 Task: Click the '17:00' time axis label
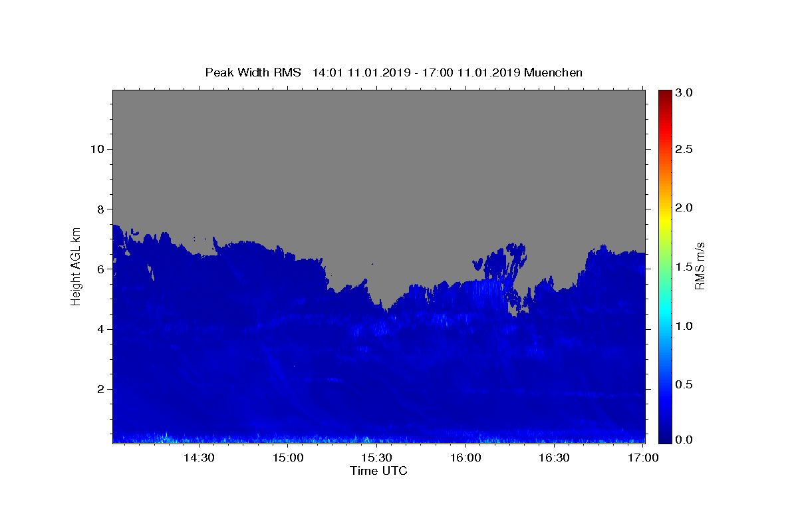point(644,458)
